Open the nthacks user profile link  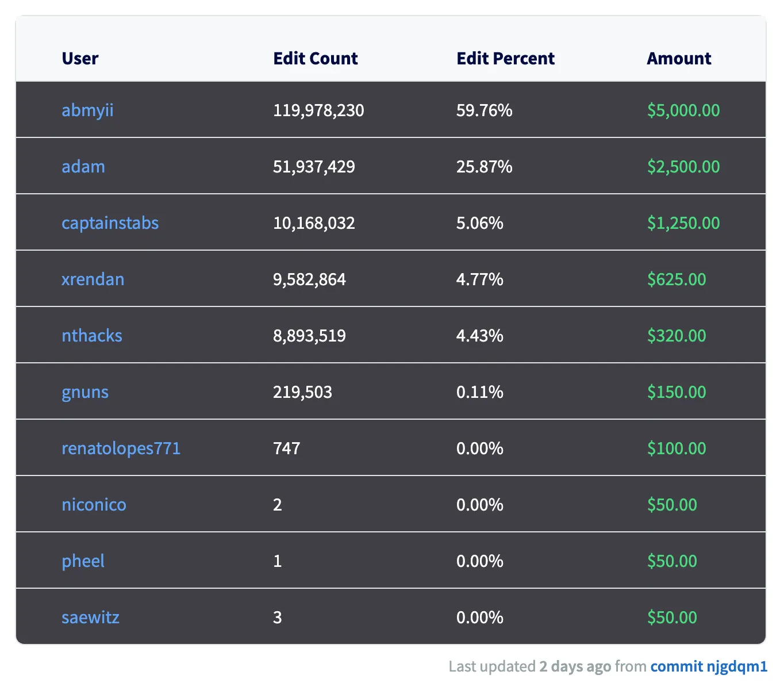pyautogui.click(x=91, y=335)
